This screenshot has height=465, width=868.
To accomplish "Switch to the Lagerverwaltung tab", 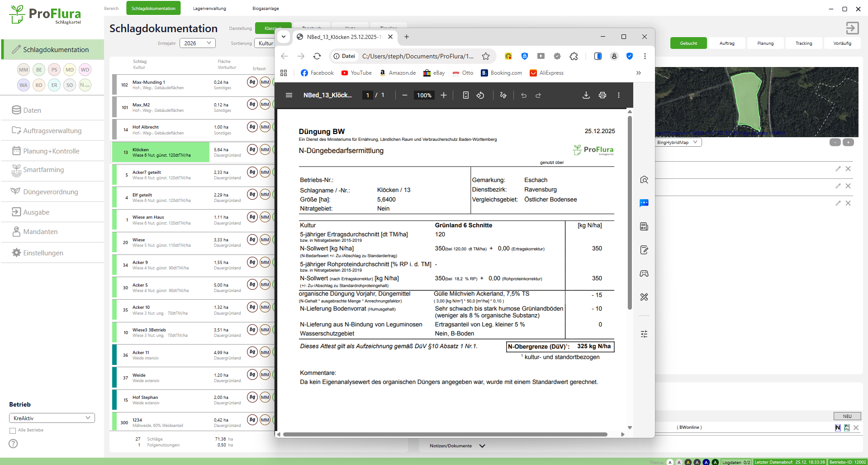I will tap(209, 9).
